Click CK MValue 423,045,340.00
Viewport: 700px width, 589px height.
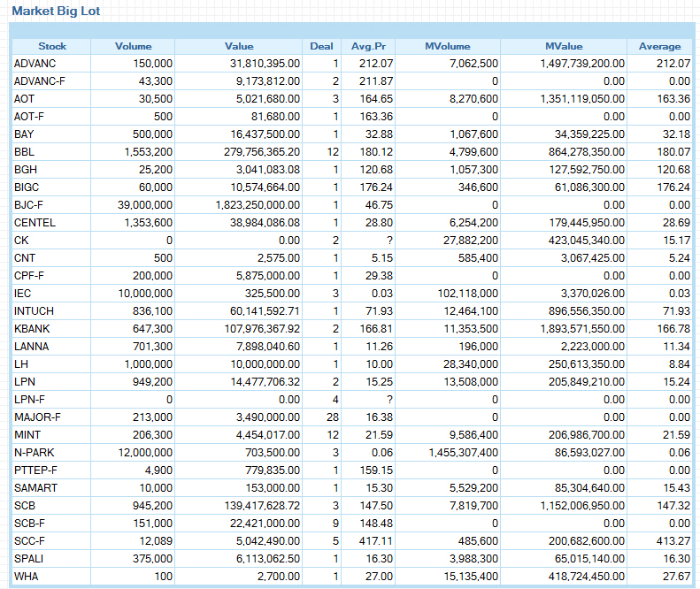(587, 241)
